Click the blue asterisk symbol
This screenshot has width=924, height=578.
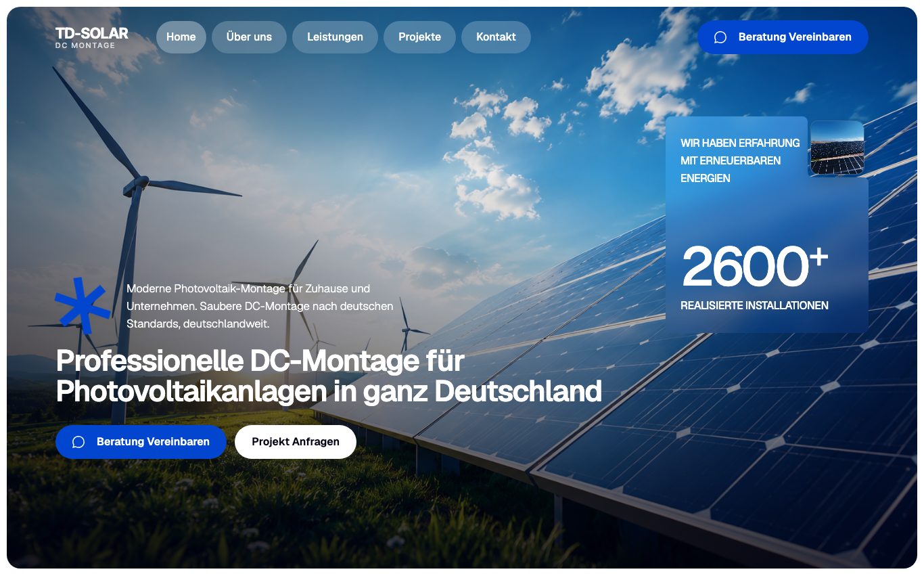pos(83,305)
